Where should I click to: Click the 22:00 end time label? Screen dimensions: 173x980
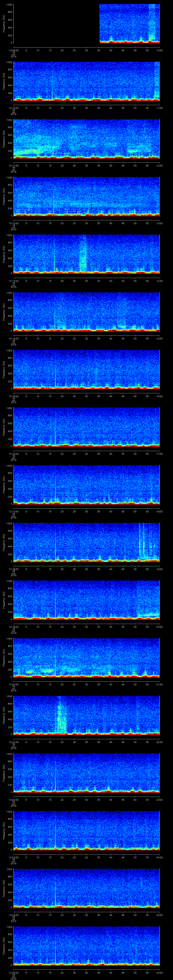[159, 742]
